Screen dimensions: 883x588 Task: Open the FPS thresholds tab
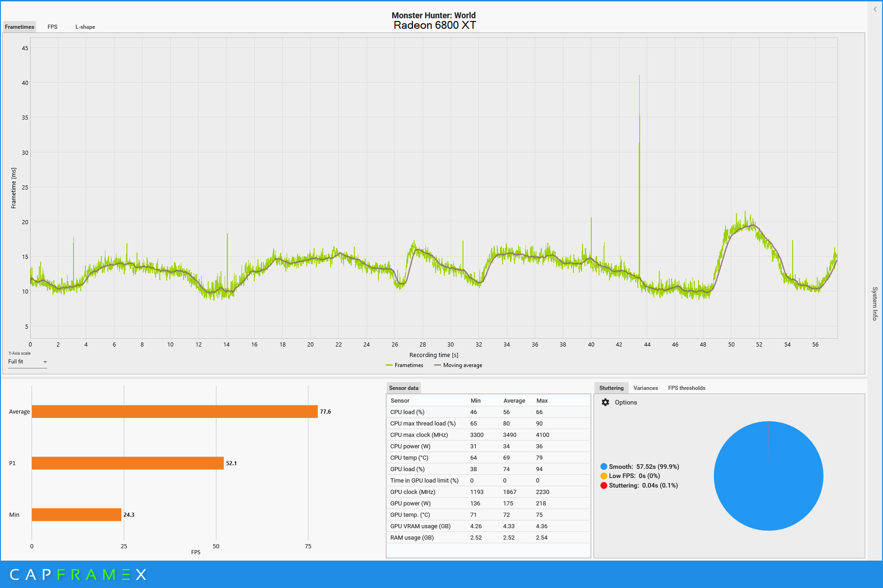click(x=686, y=388)
